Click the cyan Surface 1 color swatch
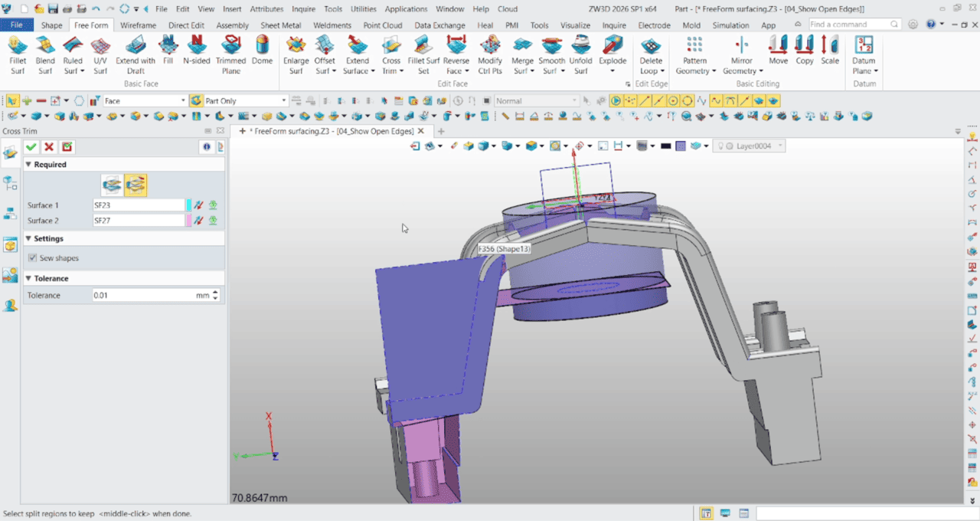Screen dimensions: 980x521 pos(189,205)
